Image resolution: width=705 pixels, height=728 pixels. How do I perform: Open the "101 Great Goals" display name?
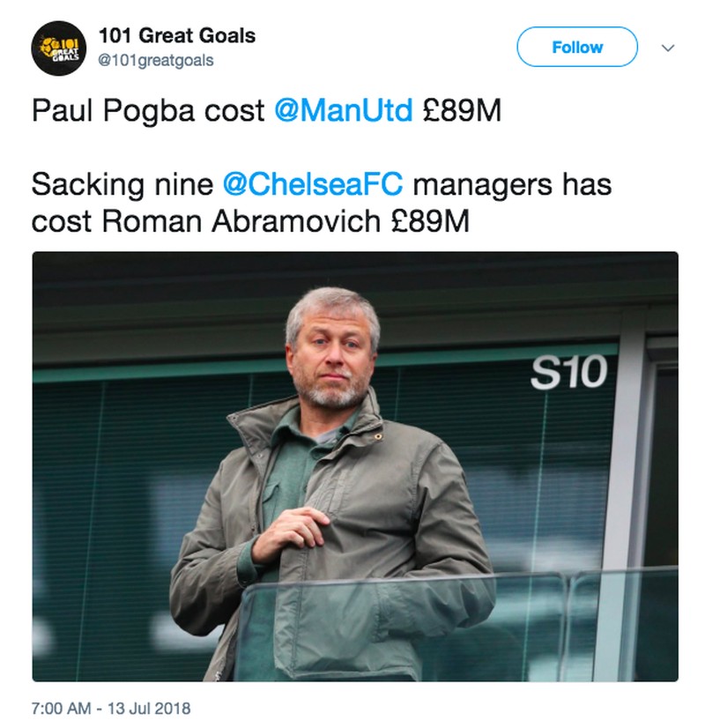pos(177,36)
